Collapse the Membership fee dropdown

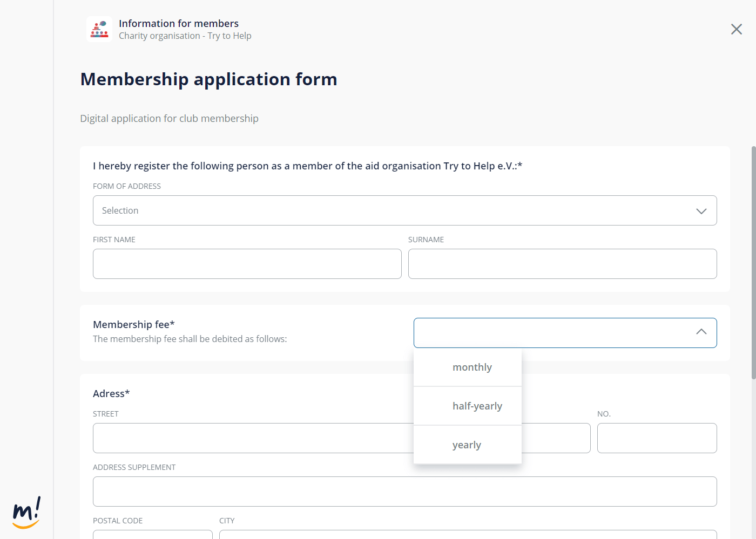(x=565, y=333)
